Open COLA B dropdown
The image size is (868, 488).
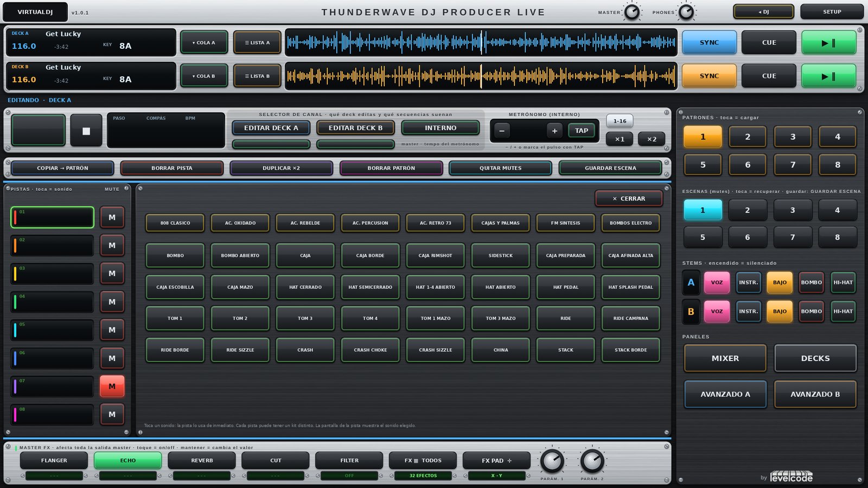204,76
